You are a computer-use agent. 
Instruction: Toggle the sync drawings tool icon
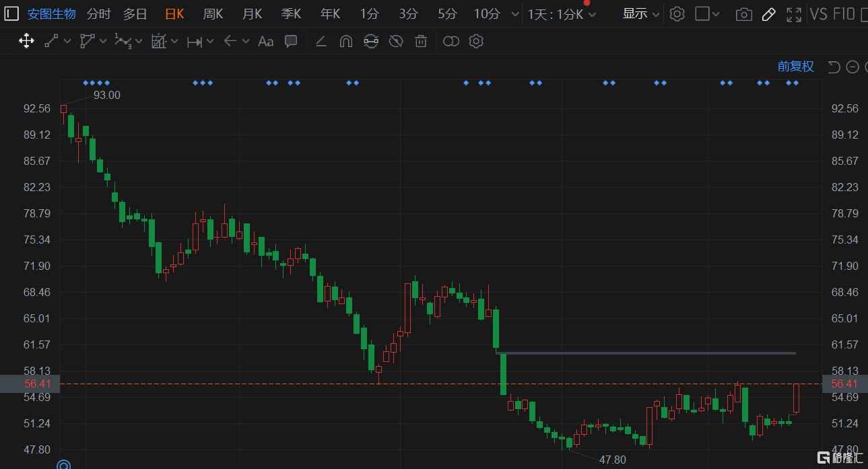pyautogui.click(x=370, y=42)
